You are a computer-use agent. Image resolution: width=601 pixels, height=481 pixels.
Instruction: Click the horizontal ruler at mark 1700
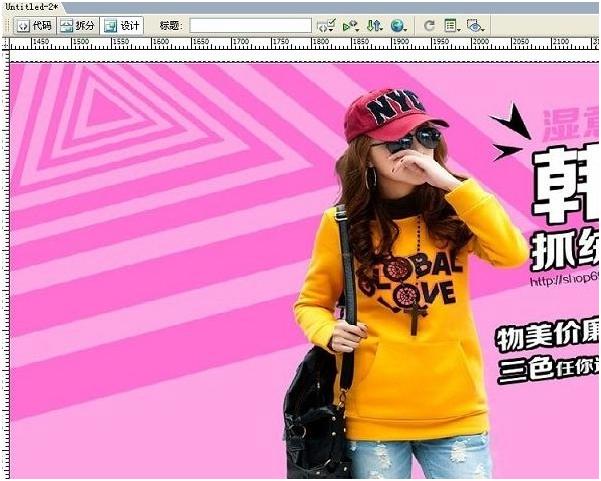(x=239, y=44)
